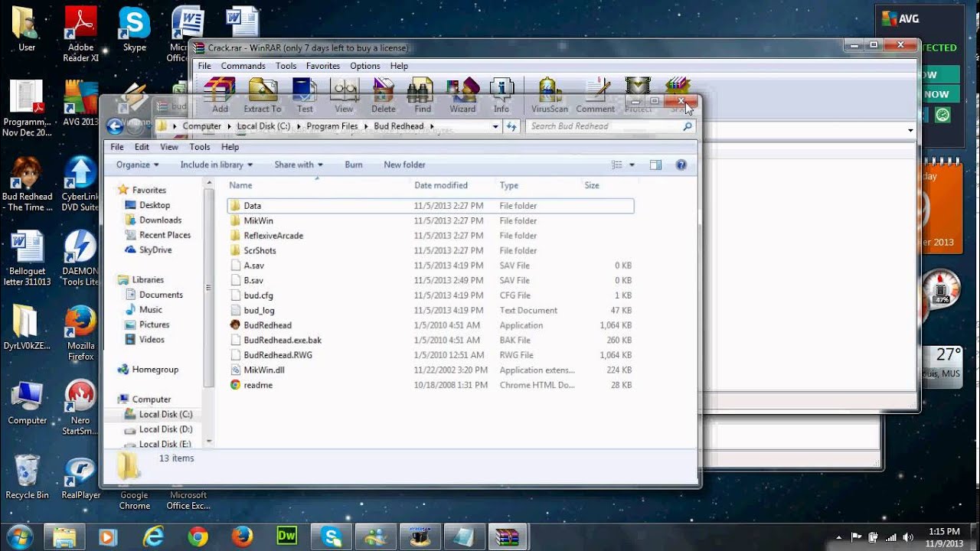Select DAEMON Tools Lite desktop icon

tap(80, 258)
